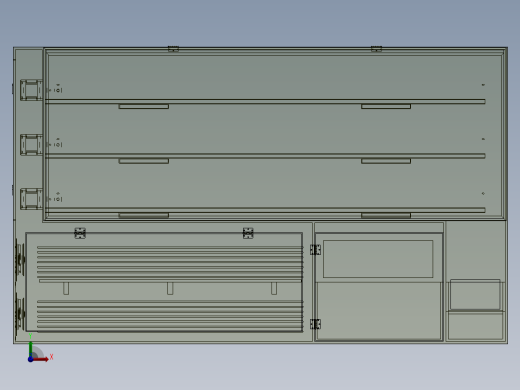Click the green Y label above the triad
520x390 pixels.
click(30, 336)
